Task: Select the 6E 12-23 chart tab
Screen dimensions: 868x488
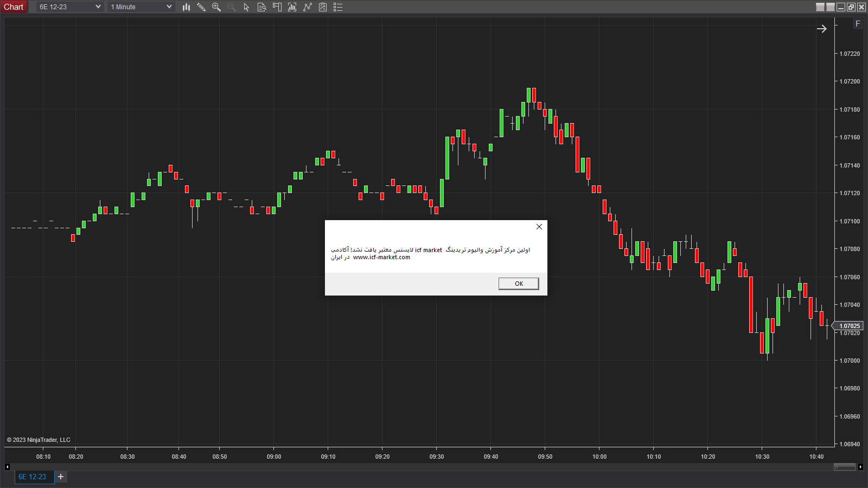Action: tap(33, 477)
